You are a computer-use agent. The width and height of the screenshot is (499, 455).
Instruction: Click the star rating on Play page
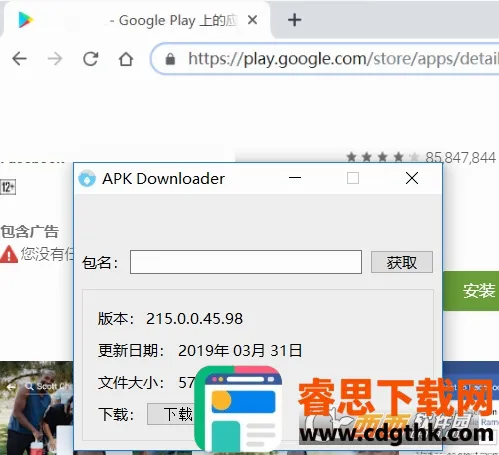coord(382,157)
